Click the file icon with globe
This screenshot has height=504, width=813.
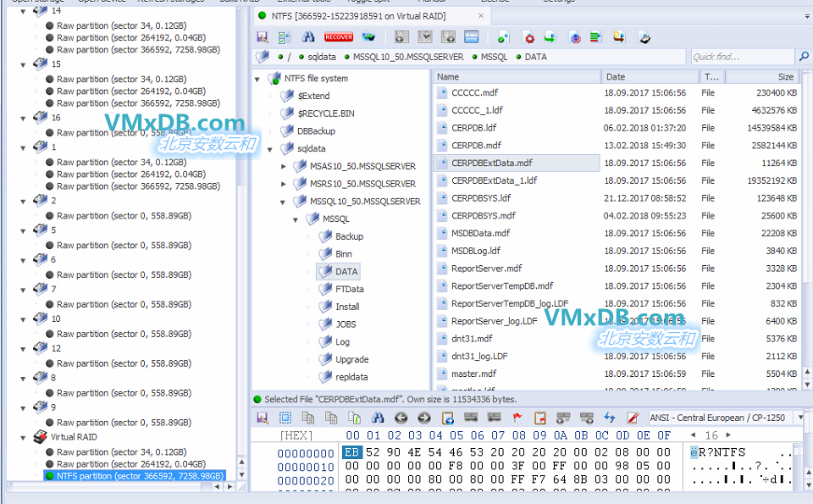tap(574, 37)
